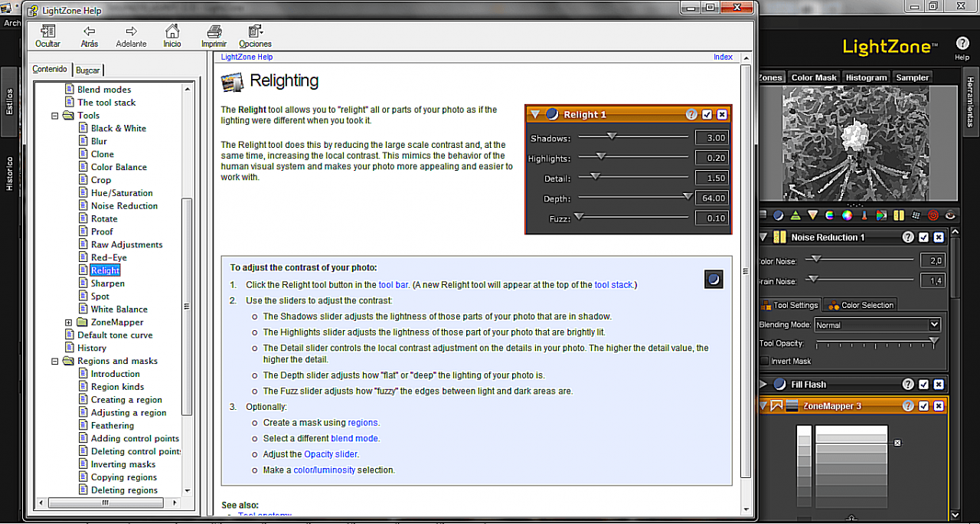Collapse the Noise Reduction 1 tool panel
Screen dimensions: 980x524
pos(763,237)
